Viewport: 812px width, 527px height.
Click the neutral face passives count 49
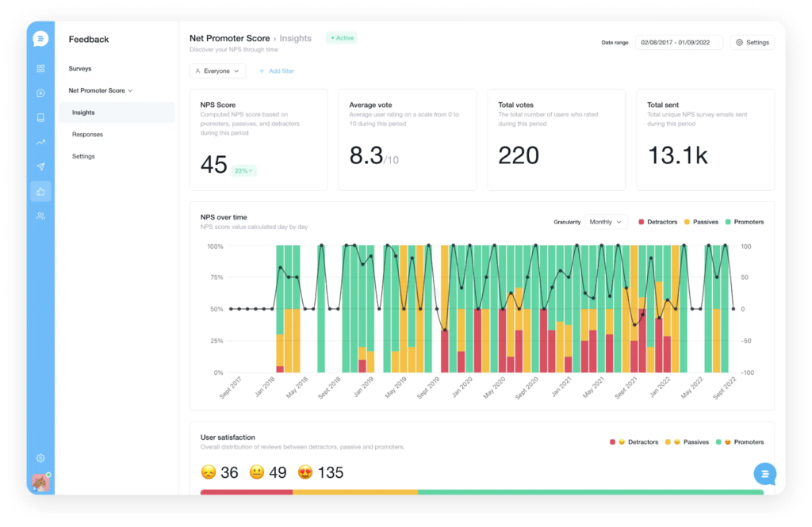click(x=268, y=472)
